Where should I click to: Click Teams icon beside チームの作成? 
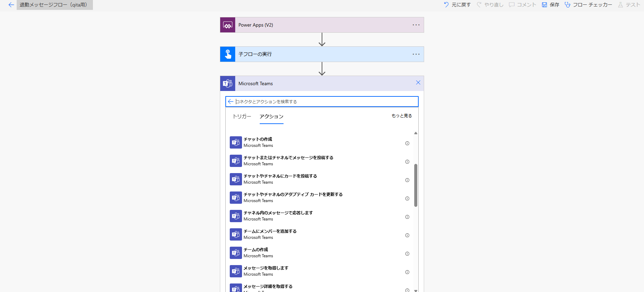[236, 253]
